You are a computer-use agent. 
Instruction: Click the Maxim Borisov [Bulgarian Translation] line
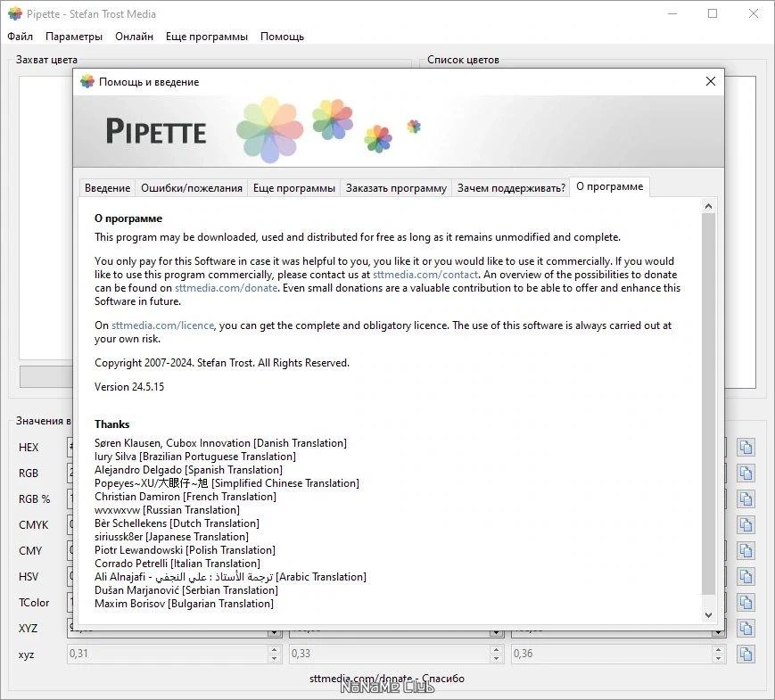tap(184, 603)
